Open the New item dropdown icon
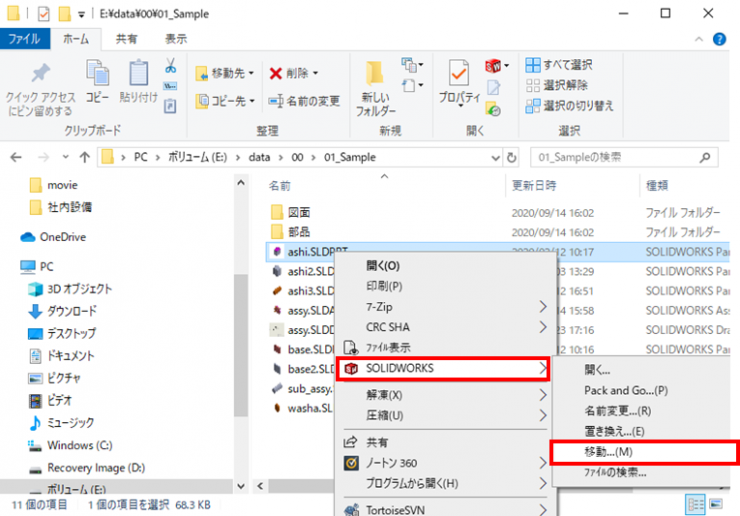The image size is (740, 516). click(x=412, y=65)
